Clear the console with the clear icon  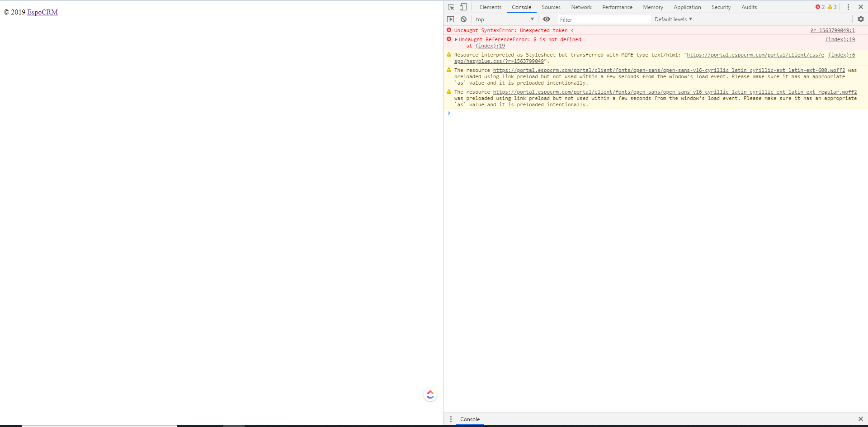click(463, 19)
